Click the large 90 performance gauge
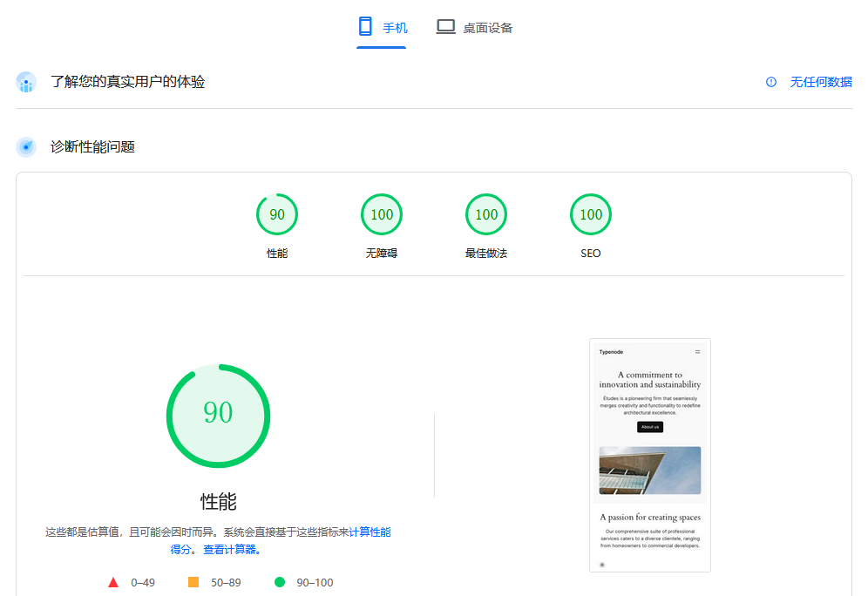 coord(218,416)
